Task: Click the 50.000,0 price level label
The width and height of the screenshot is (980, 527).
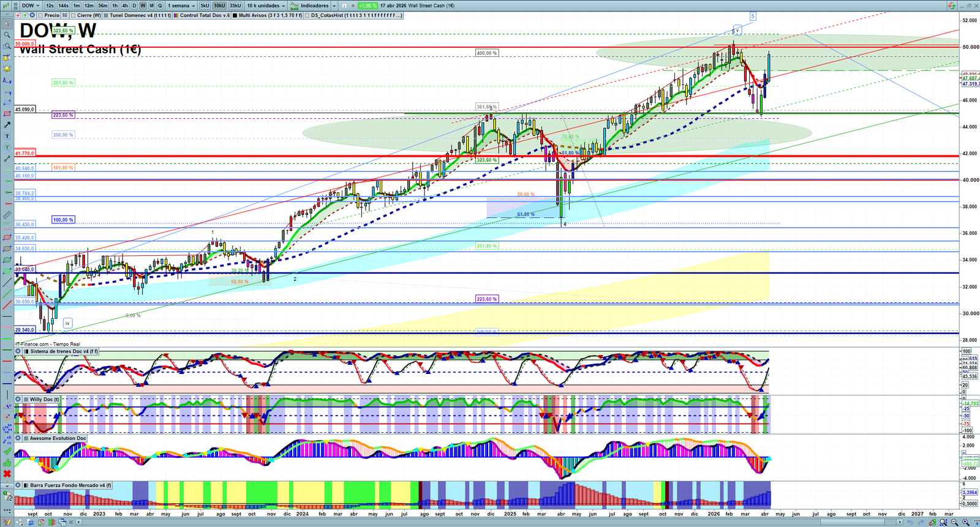Action: tap(25, 44)
